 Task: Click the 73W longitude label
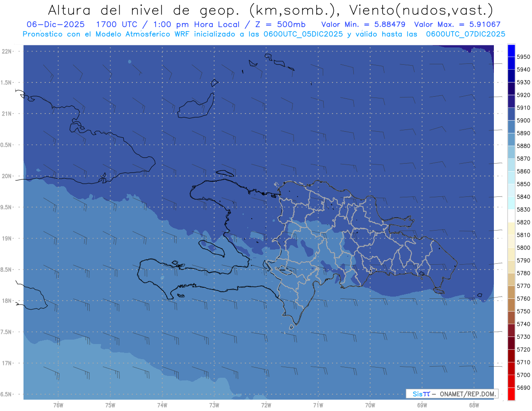(214, 405)
